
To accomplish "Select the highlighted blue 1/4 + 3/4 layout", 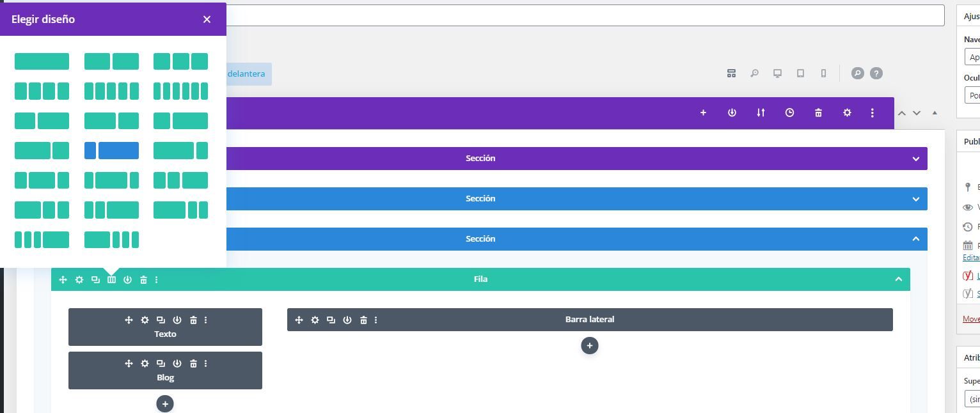I will point(111,150).
